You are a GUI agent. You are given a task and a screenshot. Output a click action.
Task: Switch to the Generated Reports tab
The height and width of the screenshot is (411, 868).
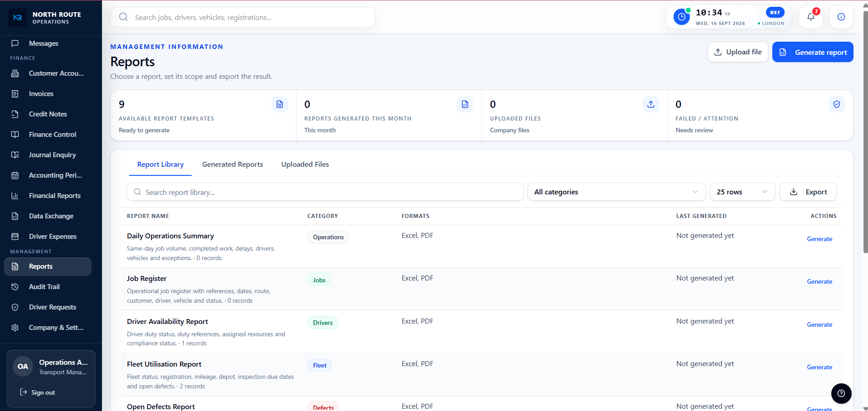tap(233, 164)
